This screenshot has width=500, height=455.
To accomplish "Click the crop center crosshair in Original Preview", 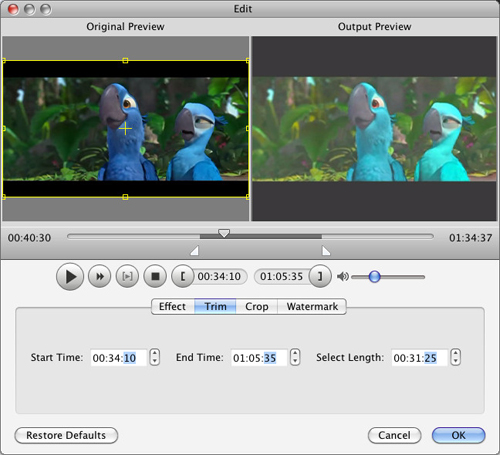I will 125,129.
